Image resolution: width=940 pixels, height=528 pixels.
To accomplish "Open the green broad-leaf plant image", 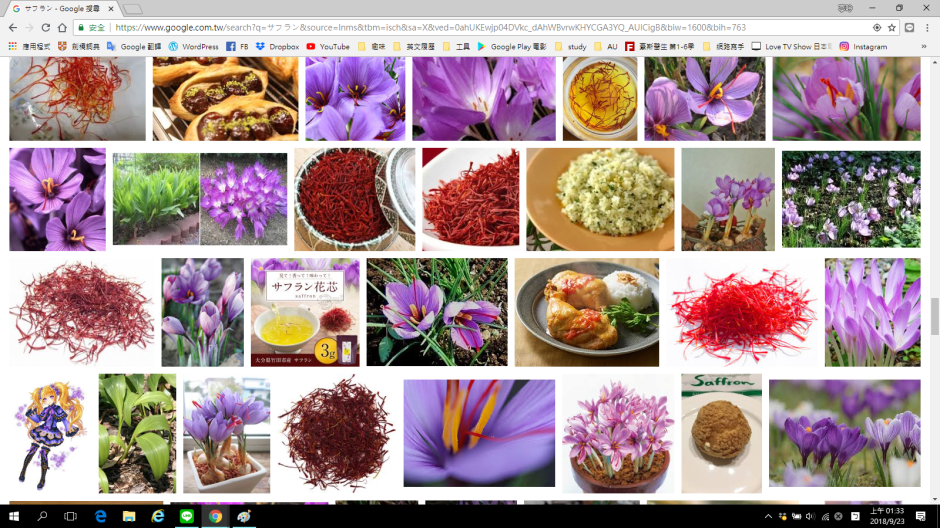I will 137,434.
